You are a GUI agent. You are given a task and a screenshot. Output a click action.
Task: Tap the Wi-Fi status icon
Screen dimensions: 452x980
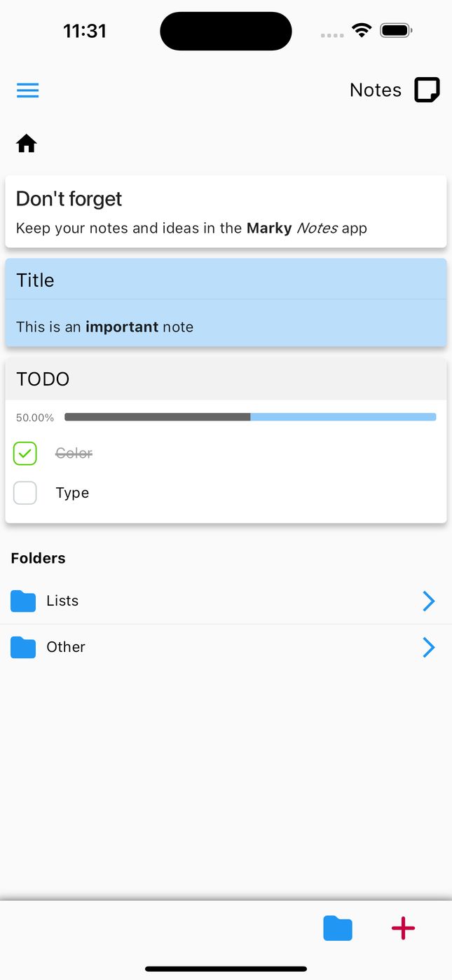(362, 31)
